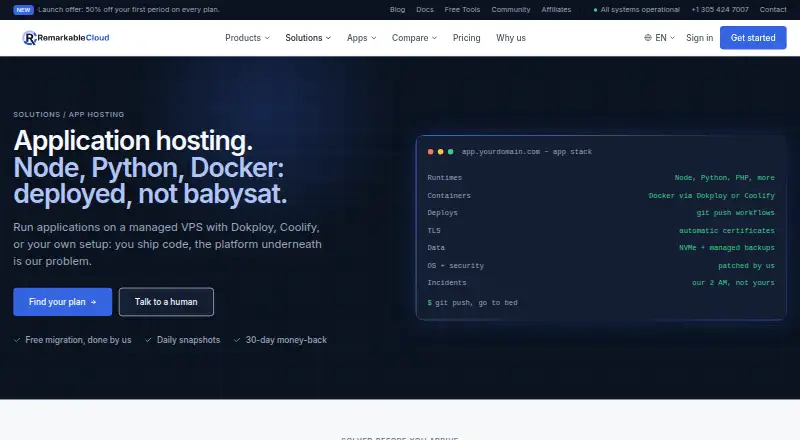This screenshot has height=440, width=800.
Task: Click the SOLUTIONS / APP HOSTING breadcrumb
Action: [69, 114]
